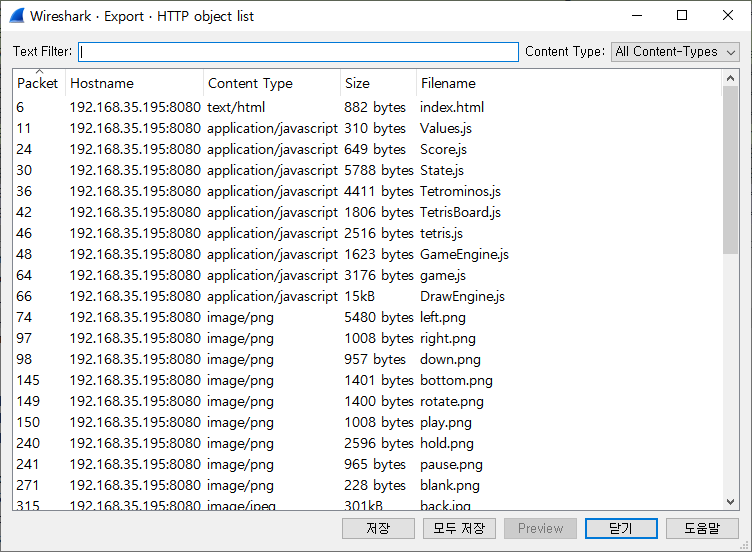
Task: Click the 5788 bytes size cell
Action: [x=378, y=170]
